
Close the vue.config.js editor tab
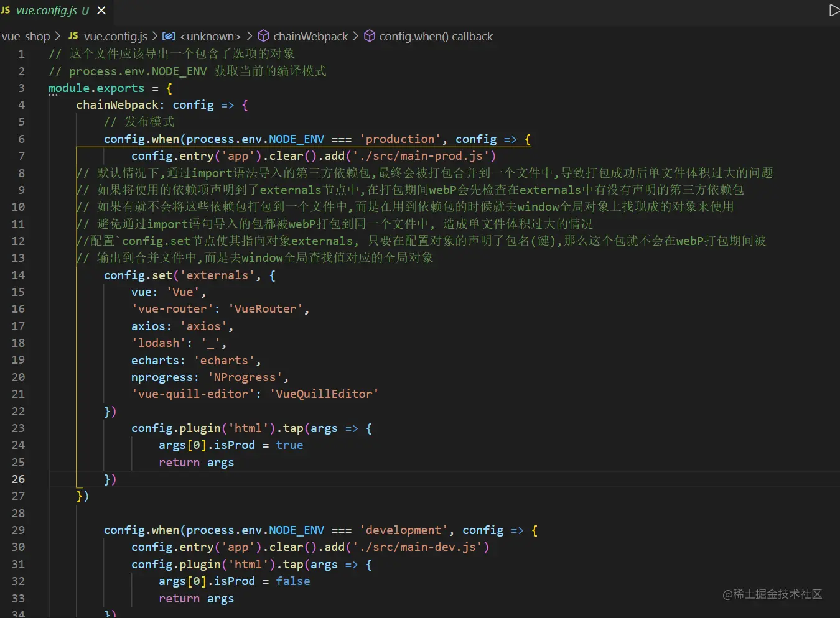coord(101,10)
